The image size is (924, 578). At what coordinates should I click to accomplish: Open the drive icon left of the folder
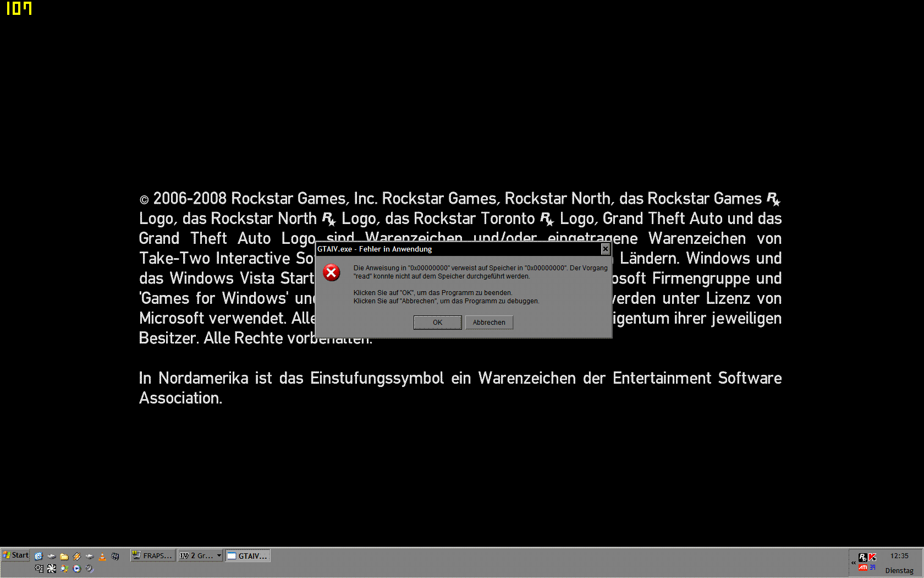[x=51, y=556]
